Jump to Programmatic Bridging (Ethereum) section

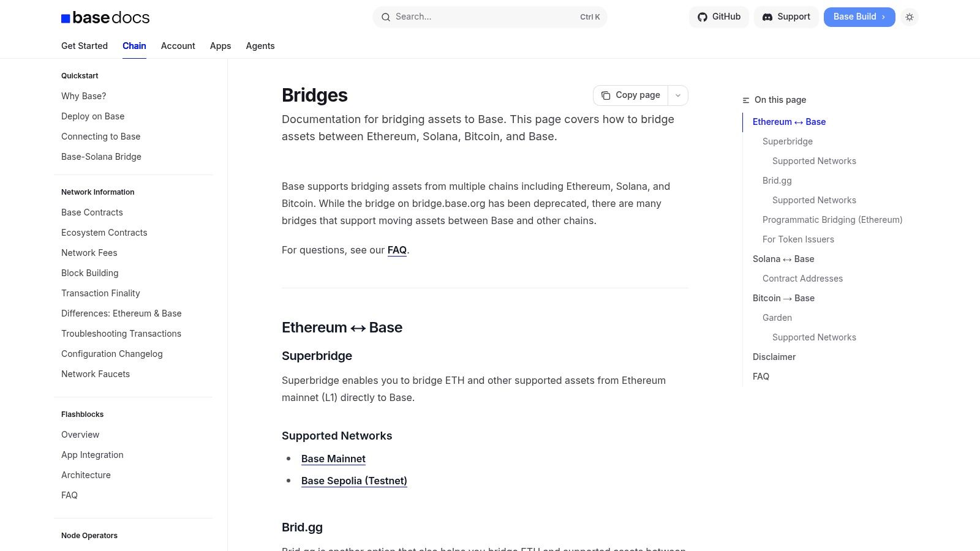[x=832, y=220]
